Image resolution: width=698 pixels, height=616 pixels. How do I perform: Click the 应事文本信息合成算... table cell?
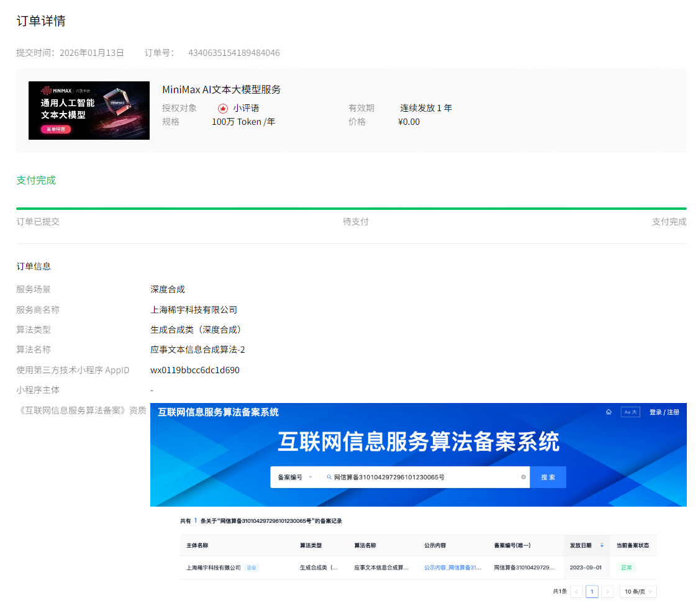(x=381, y=568)
